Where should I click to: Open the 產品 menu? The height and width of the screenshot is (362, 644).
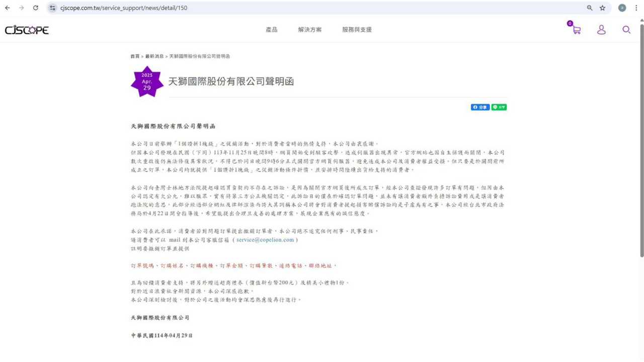[x=272, y=30]
